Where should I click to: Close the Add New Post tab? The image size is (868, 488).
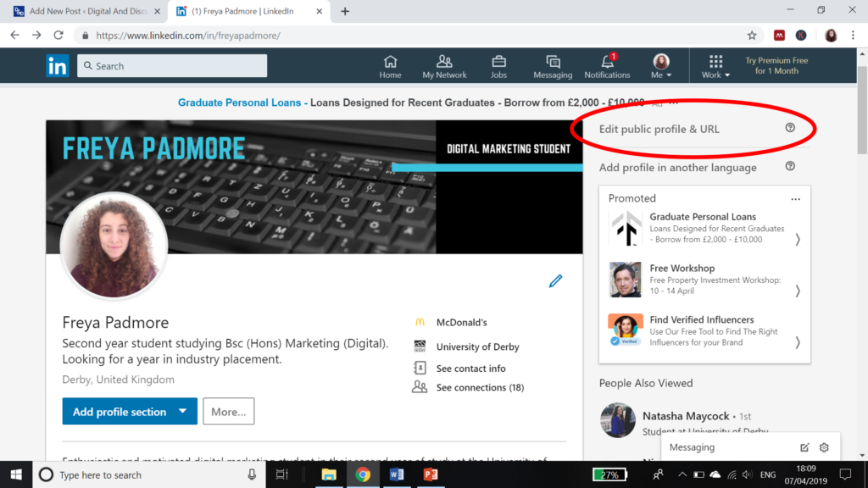tap(157, 11)
